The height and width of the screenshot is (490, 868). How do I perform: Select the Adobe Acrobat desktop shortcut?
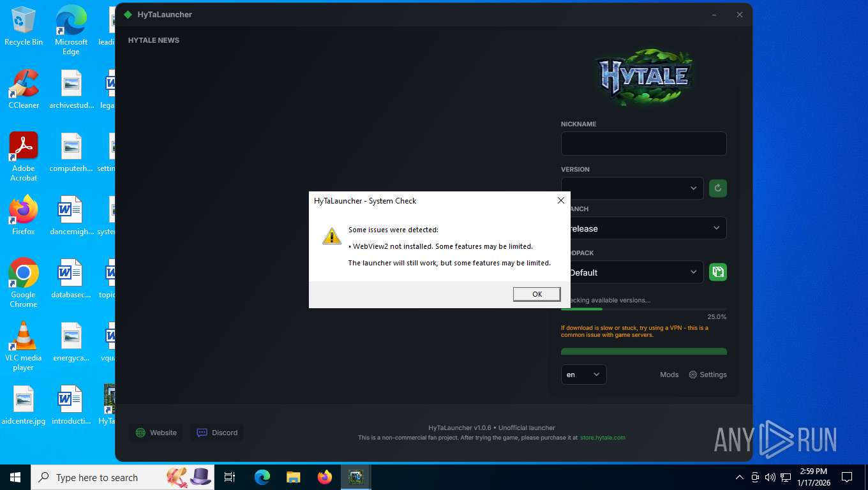coord(24,157)
